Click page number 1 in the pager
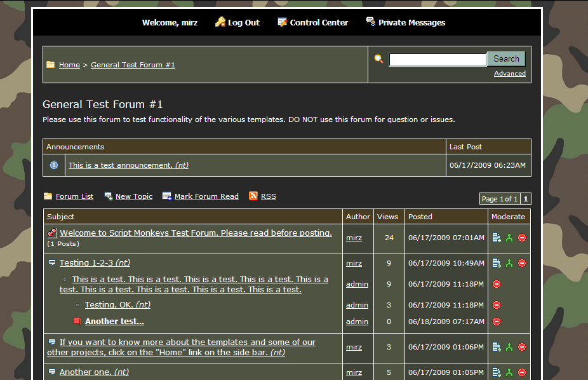588x380 pixels. tap(526, 199)
